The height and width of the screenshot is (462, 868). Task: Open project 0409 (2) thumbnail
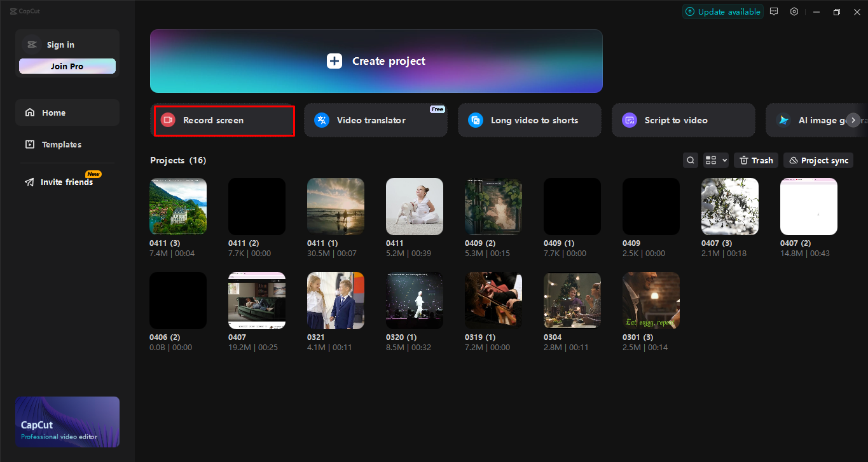[493, 207]
